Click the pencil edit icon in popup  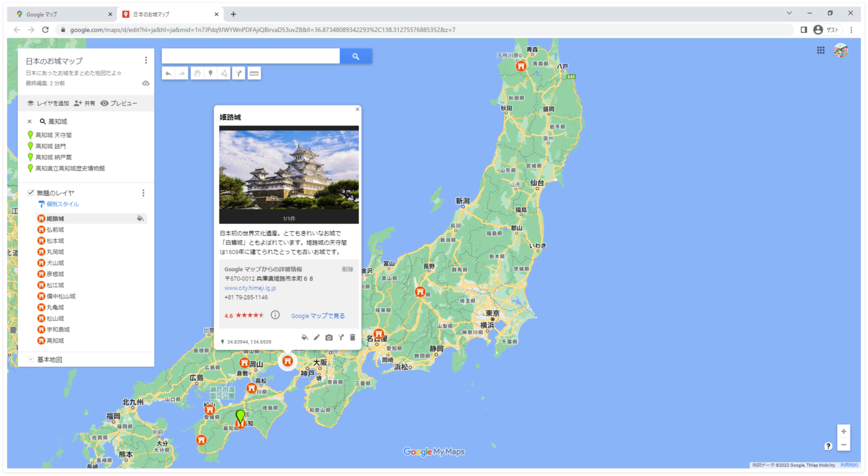[x=317, y=337]
